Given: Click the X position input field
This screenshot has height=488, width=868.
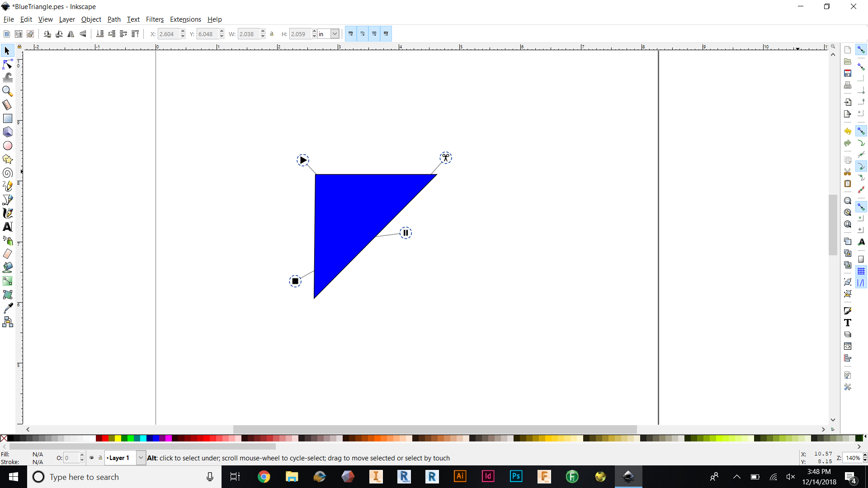Looking at the screenshot, I should pyautogui.click(x=168, y=34).
